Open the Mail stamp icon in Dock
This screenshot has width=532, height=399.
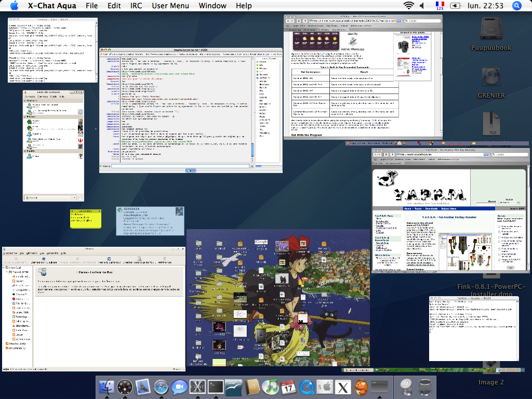(x=143, y=387)
